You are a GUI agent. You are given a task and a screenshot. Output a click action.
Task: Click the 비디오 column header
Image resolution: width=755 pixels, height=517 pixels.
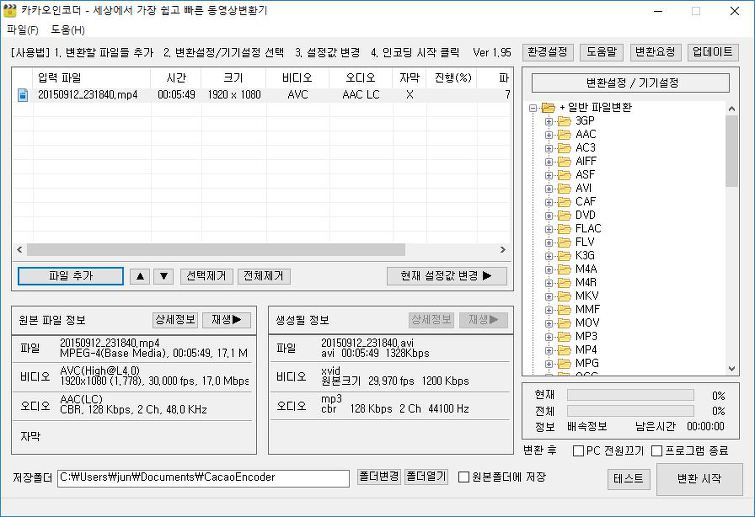[297, 78]
